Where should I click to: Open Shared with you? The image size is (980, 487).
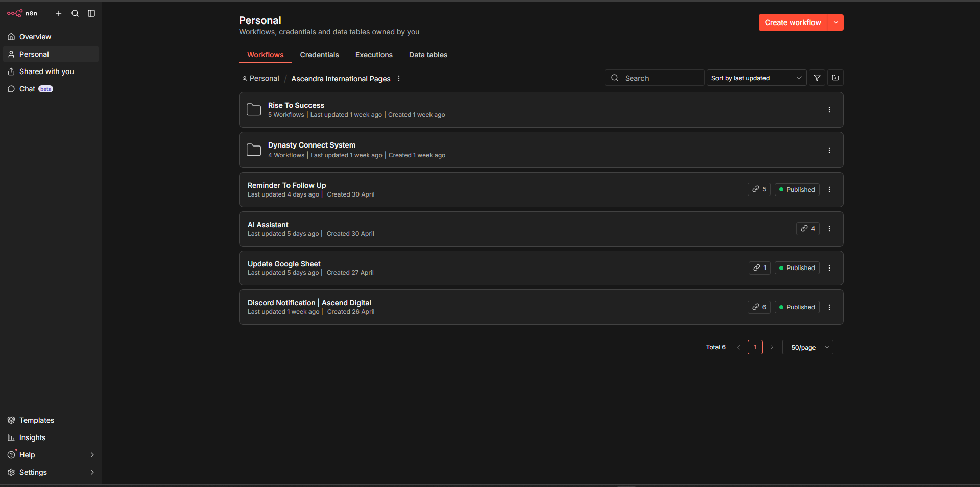[51, 71]
